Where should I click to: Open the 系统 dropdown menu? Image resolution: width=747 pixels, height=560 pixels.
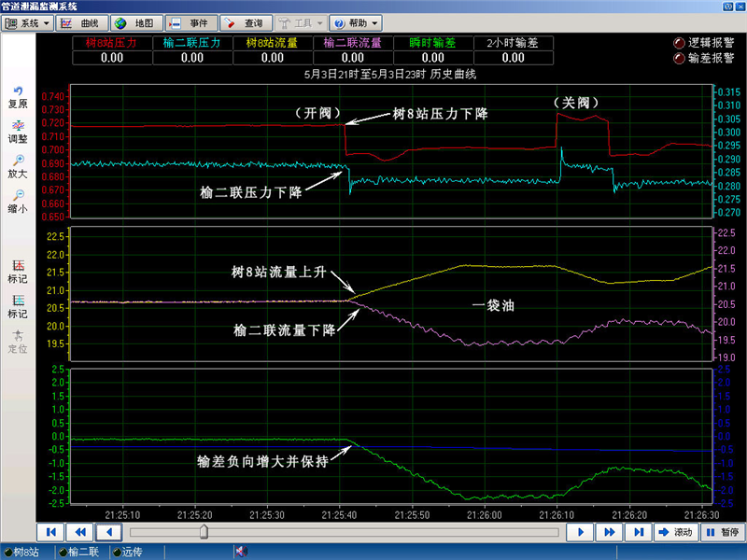click(x=27, y=22)
